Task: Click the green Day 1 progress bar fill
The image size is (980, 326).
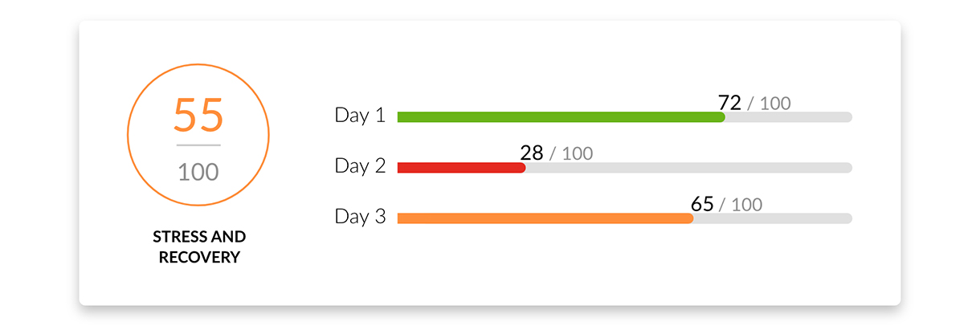Action: (x=561, y=117)
